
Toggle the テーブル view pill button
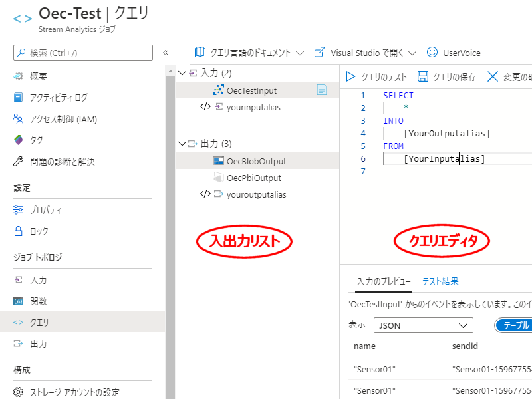click(x=515, y=325)
